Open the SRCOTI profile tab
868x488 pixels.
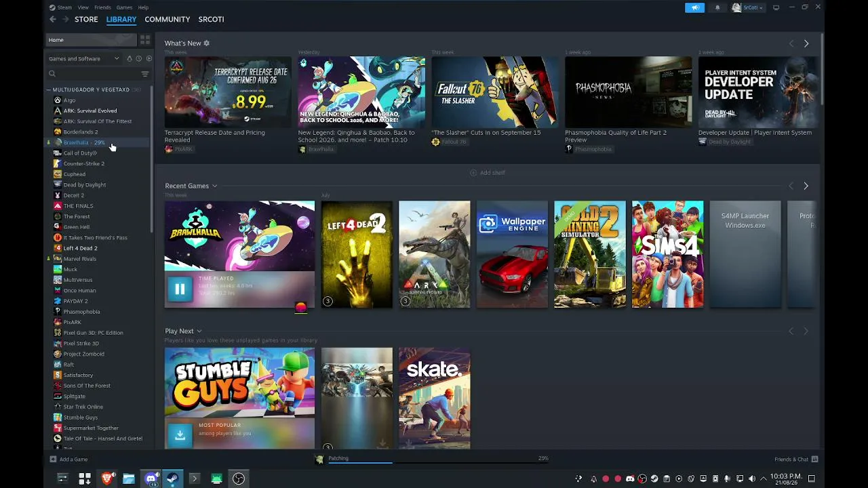(x=211, y=19)
